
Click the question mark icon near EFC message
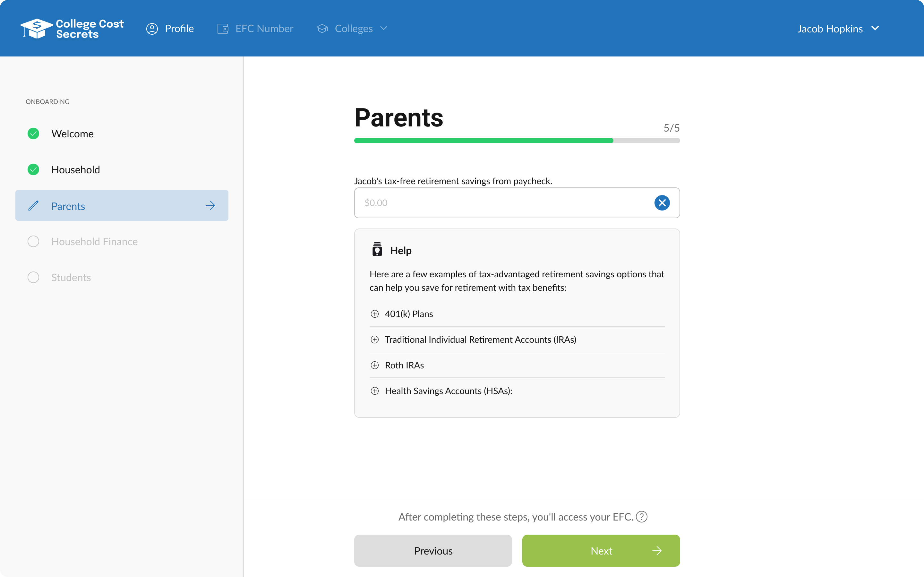(642, 517)
